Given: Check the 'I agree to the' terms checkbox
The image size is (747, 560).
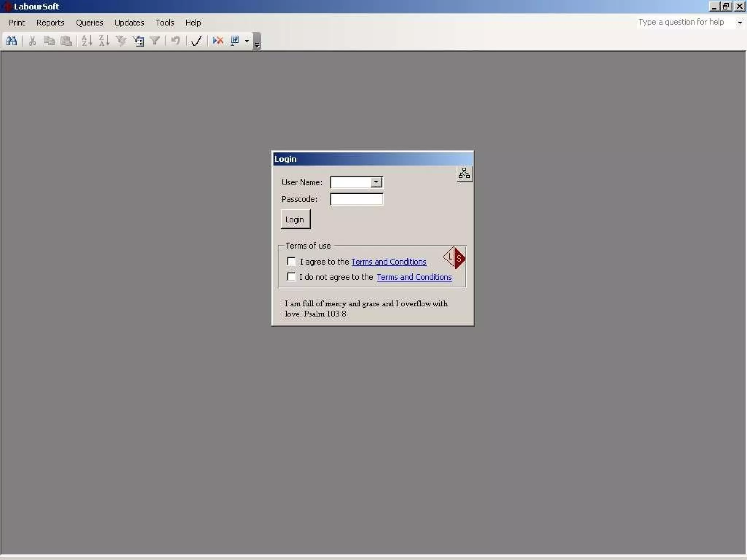Looking at the screenshot, I should pyautogui.click(x=291, y=261).
